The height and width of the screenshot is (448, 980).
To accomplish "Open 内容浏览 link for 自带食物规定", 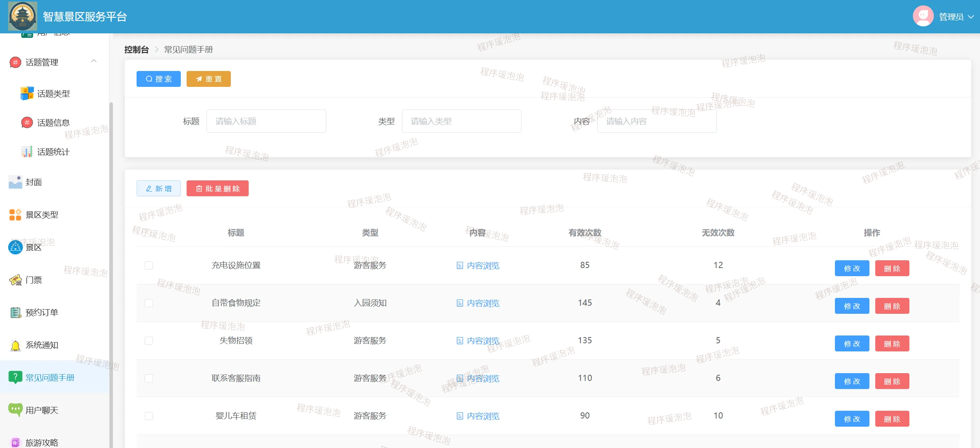I will (478, 303).
